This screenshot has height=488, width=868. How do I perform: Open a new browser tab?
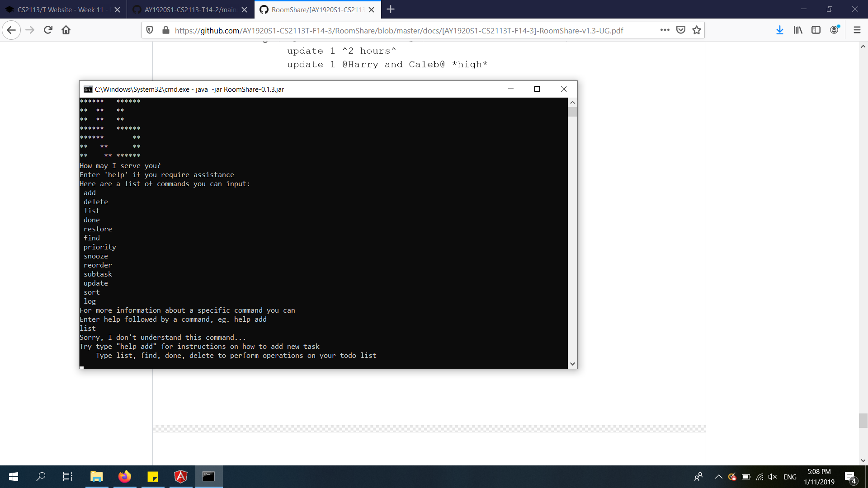(391, 9)
